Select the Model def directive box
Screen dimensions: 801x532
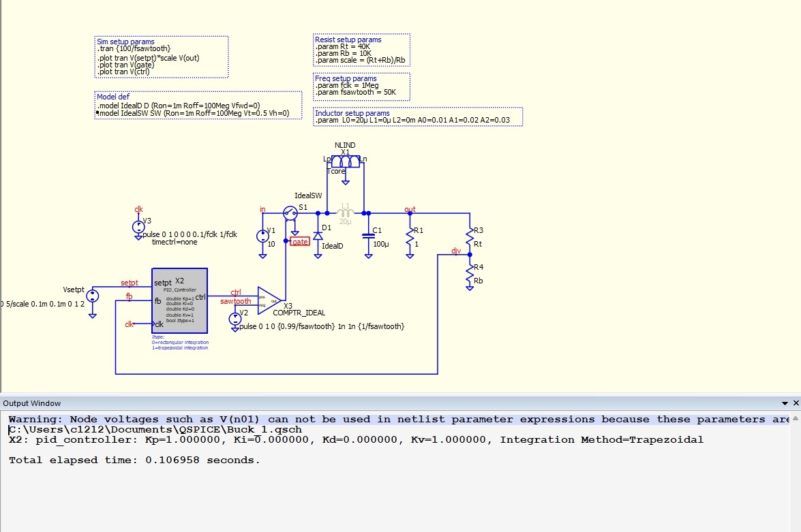point(198,105)
